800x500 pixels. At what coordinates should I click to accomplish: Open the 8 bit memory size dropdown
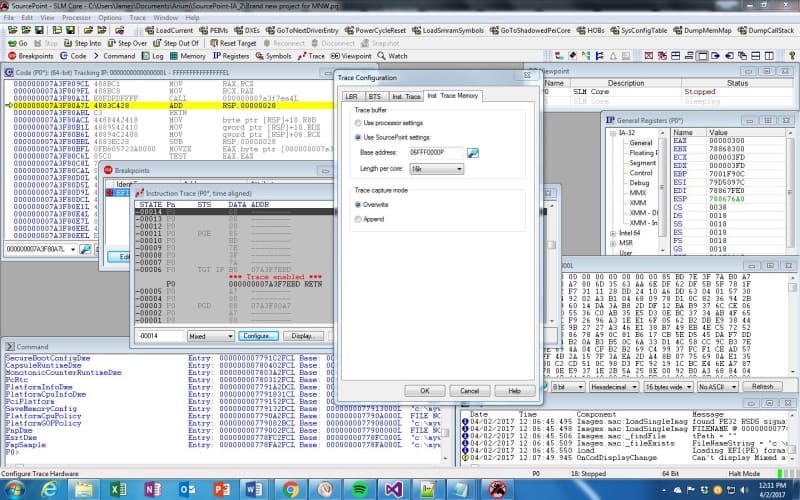[x=567, y=387]
